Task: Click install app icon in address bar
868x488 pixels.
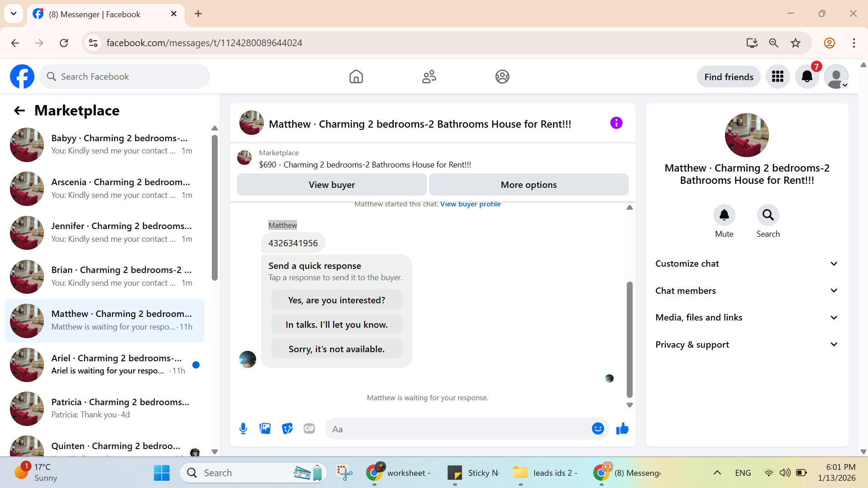Action: (x=752, y=43)
